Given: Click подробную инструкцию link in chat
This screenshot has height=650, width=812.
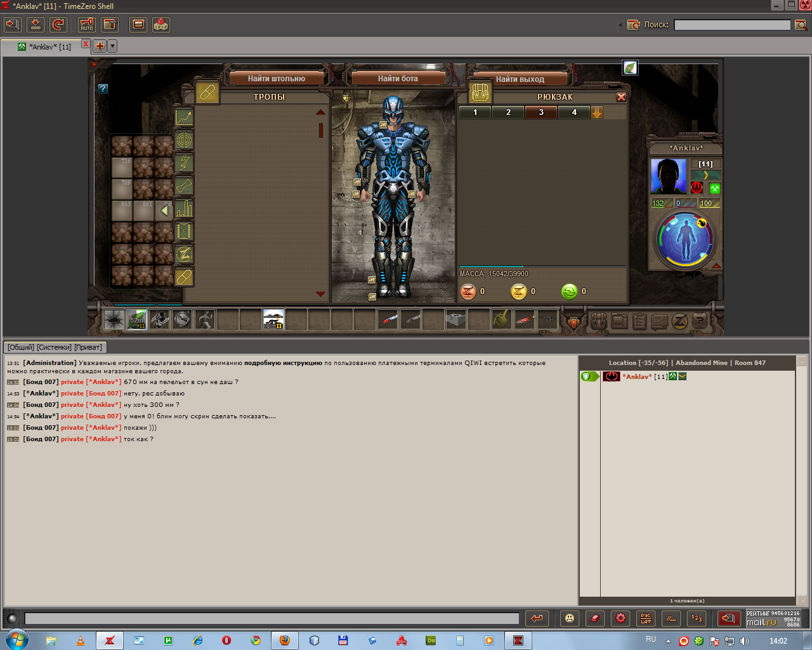Looking at the screenshot, I should 283,363.
